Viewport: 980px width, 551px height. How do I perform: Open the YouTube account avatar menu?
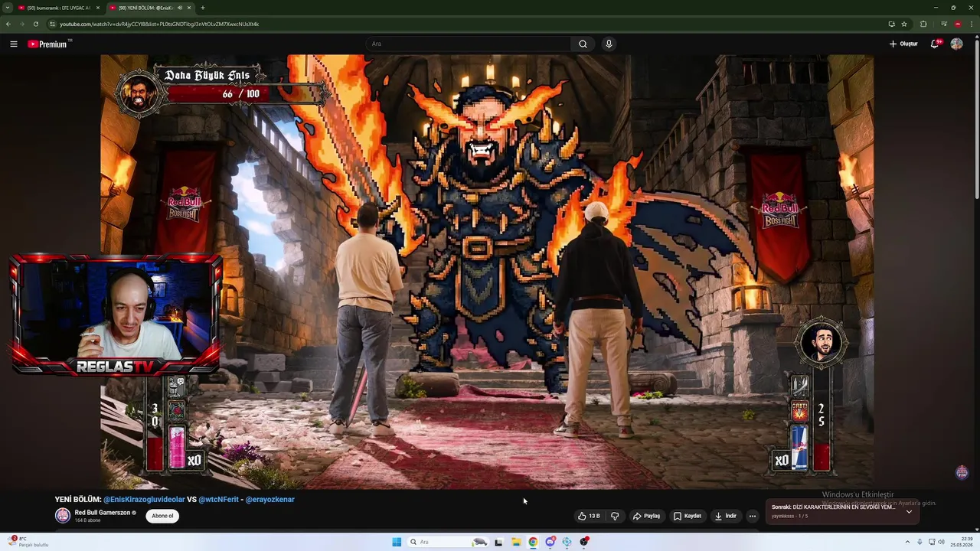click(x=956, y=44)
